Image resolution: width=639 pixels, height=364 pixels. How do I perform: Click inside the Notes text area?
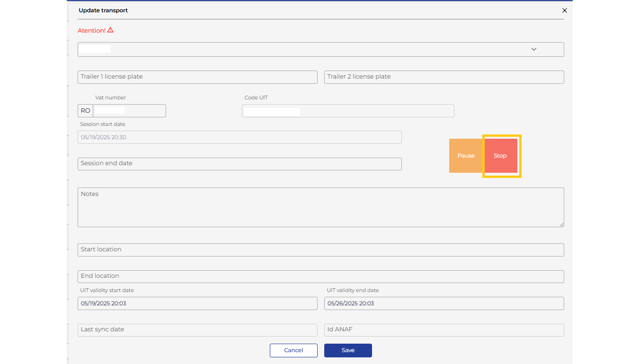click(320, 207)
